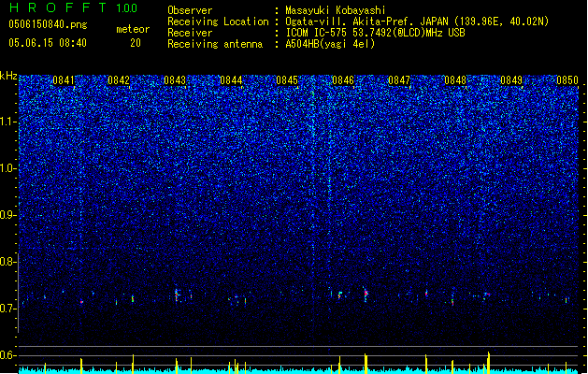588x374 pixels.
Task: Click the 0850 time marker
Action: (567, 80)
